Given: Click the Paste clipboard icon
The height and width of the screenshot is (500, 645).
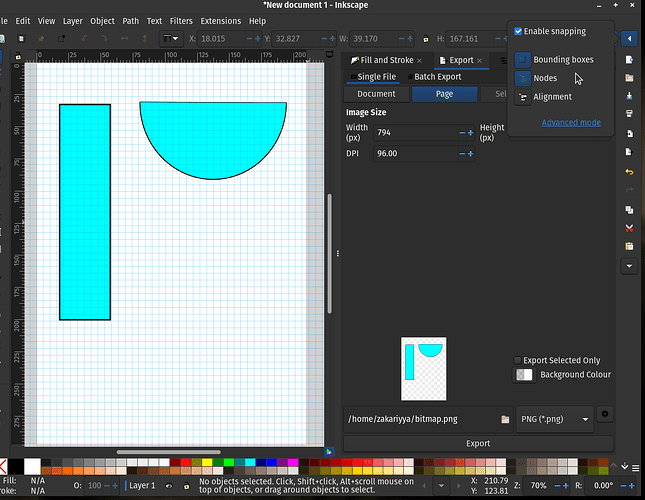Looking at the screenshot, I should coord(629,246).
